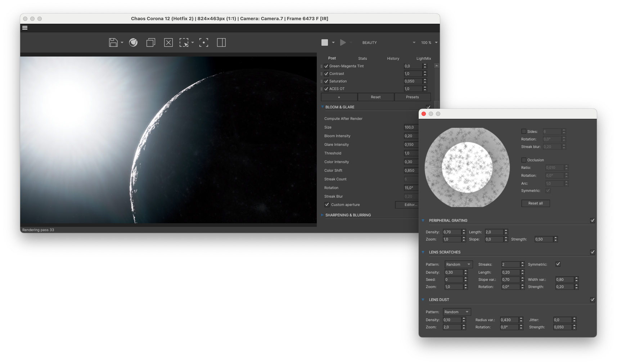This screenshot has width=617, height=364.
Task: Copy render to clipboard icon
Action: pos(150,42)
